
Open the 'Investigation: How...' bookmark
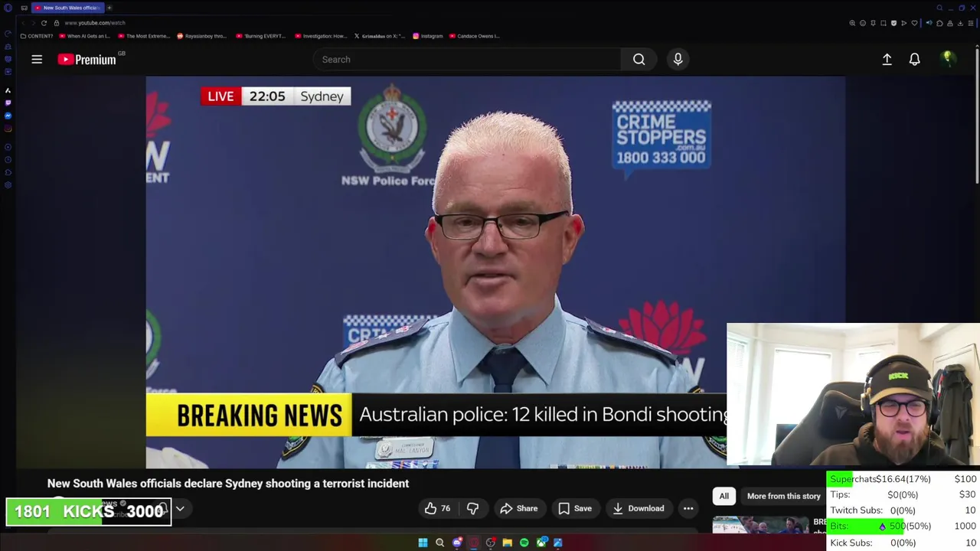click(x=321, y=36)
